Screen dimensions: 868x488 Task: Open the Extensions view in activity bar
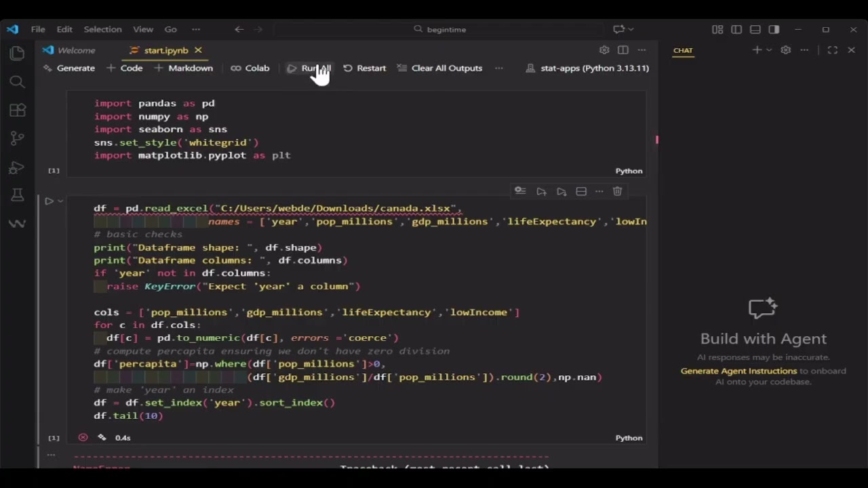[17, 110]
